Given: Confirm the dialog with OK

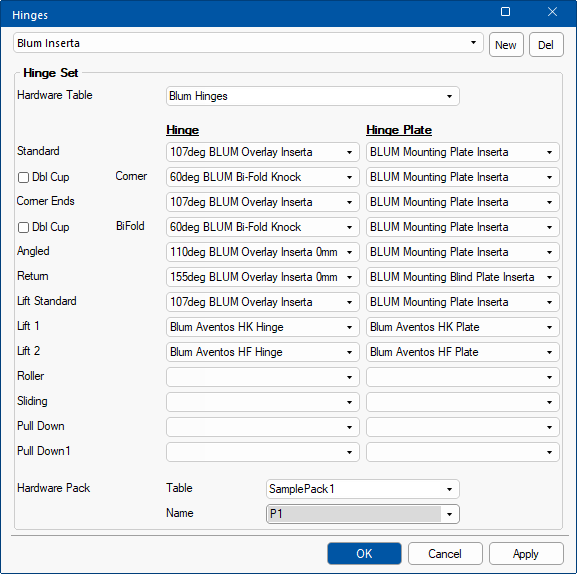Looking at the screenshot, I should click(x=364, y=553).
